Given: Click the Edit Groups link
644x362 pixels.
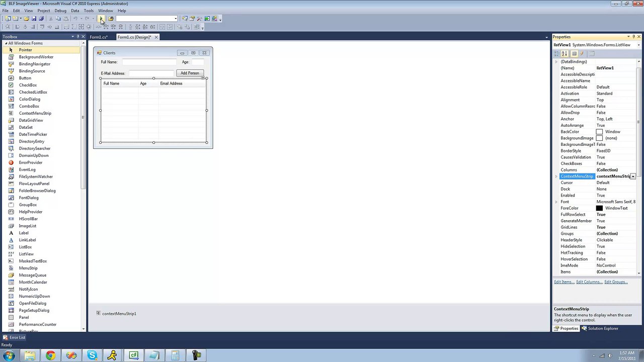Looking at the screenshot, I should [x=616, y=282].
